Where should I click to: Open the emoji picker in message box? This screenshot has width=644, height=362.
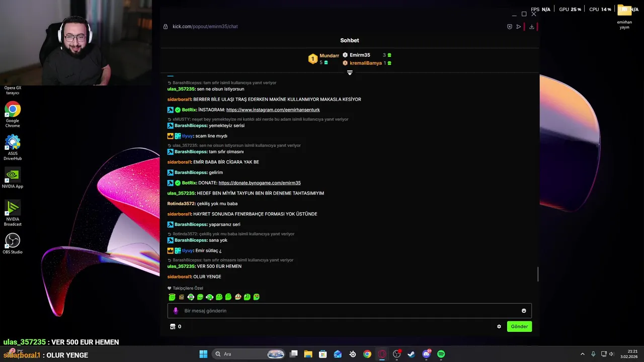pyautogui.click(x=524, y=311)
